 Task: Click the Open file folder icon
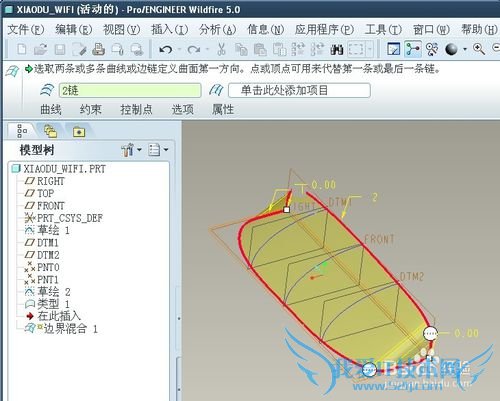tap(41, 50)
